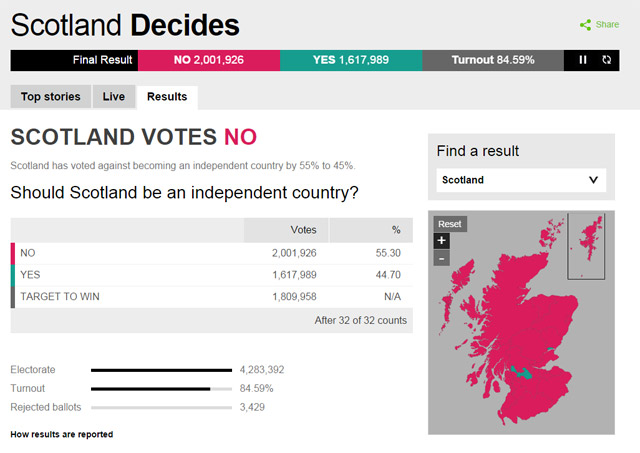Click the small green Dundee area on map
The image size is (640, 453).
(551, 349)
